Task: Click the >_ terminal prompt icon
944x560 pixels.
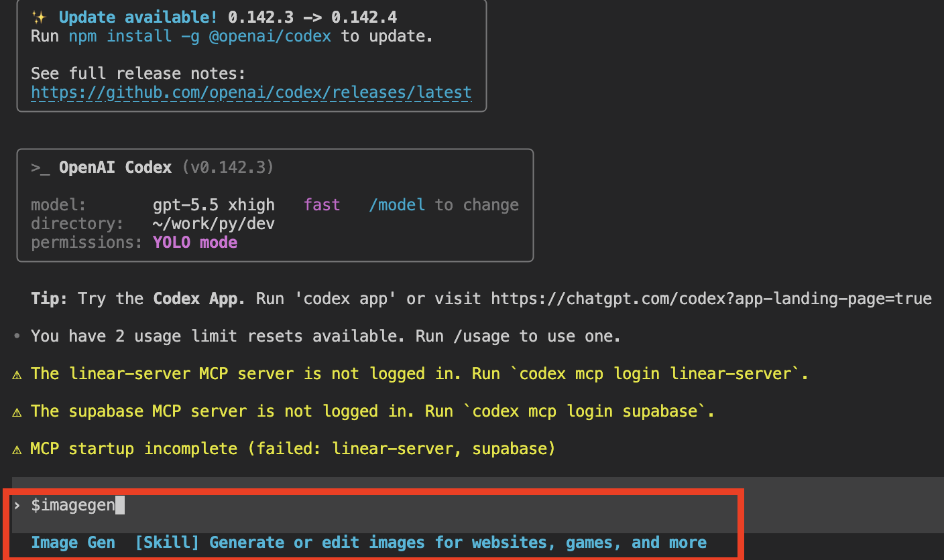Action: (40, 167)
